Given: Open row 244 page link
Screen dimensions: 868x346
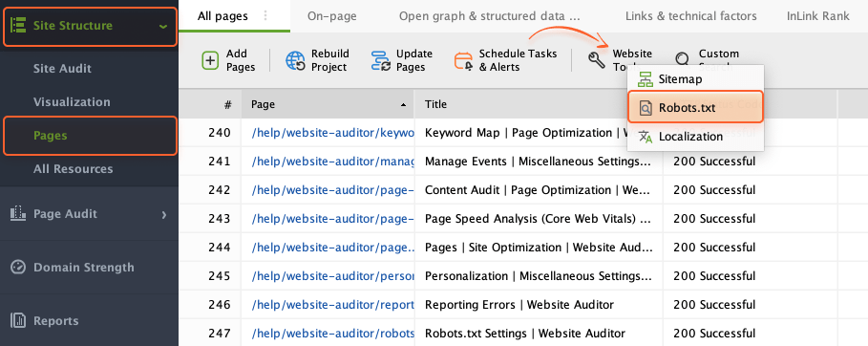Looking at the screenshot, I should (332, 248).
